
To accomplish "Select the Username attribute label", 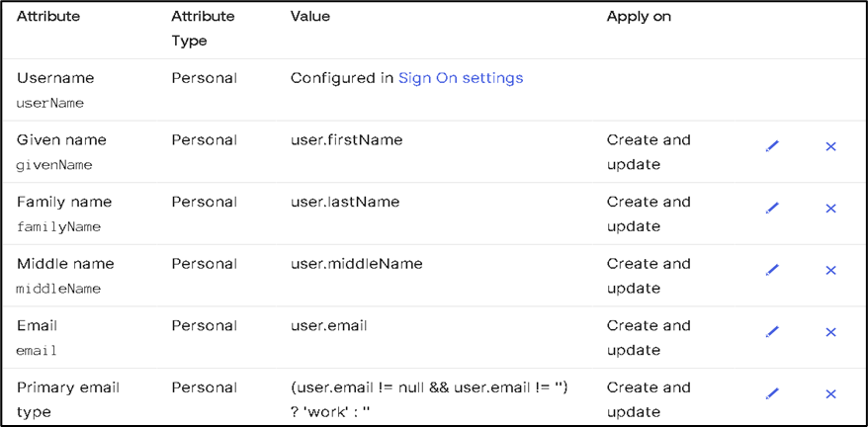I will coord(55,78).
